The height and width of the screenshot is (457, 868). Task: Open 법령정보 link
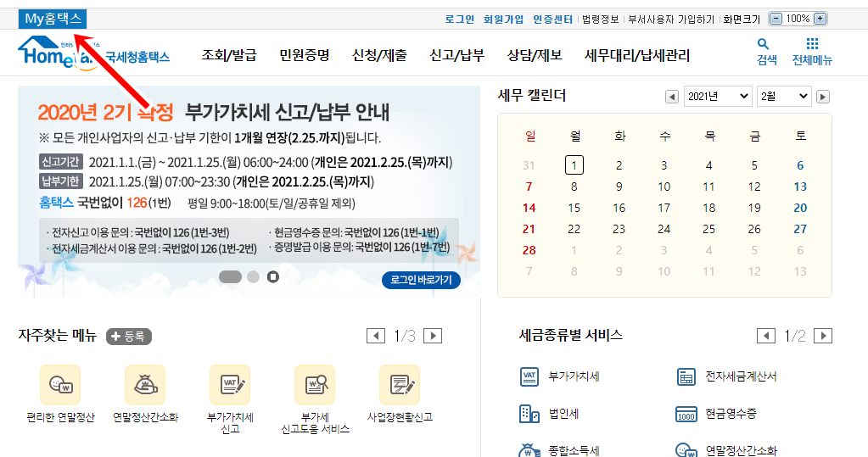point(600,20)
